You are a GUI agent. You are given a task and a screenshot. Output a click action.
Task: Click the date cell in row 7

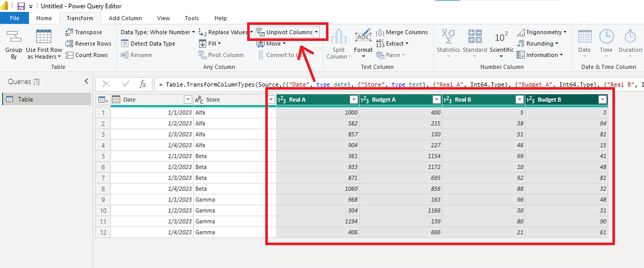pos(152,178)
